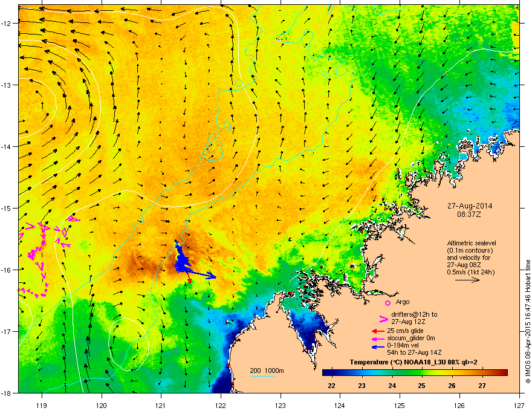Viewport: 532px width, 411px height.
Task: Click the 27-Aug 08Z text
Action: pos(463,265)
